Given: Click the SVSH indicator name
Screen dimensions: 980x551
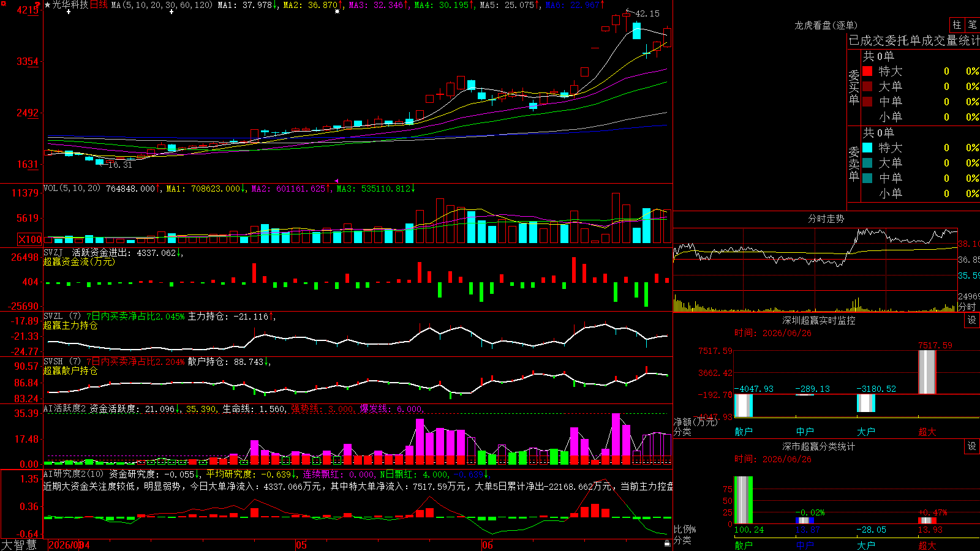Looking at the screenshot, I should (x=53, y=361).
